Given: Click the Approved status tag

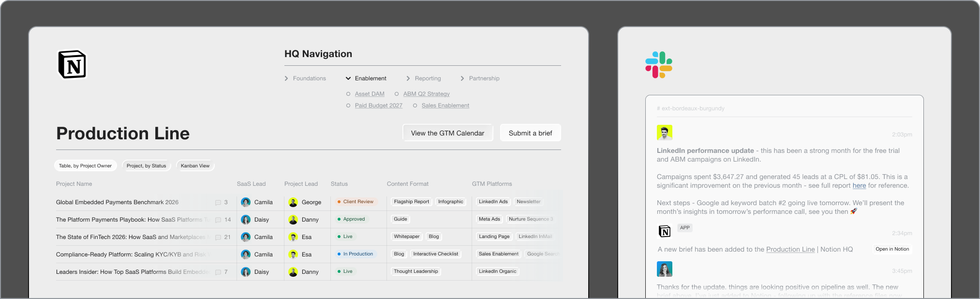Looking at the screenshot, I should (351, 219).
